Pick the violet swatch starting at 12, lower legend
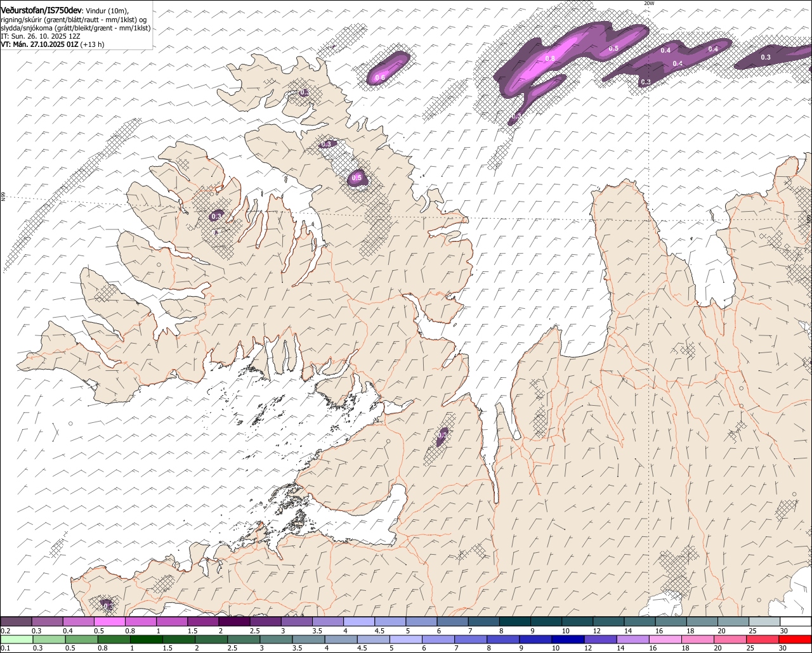This screenshot has width=812, height=653. pyautogui.click(x=601, y=640)
